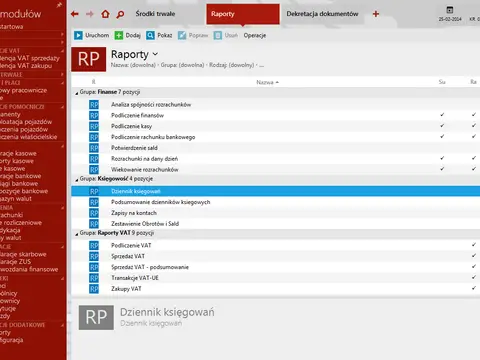
Task: Click RP icon of Zestawienie Obrotów i Sald
Action: pyautogui.click(x=94, y=224)
